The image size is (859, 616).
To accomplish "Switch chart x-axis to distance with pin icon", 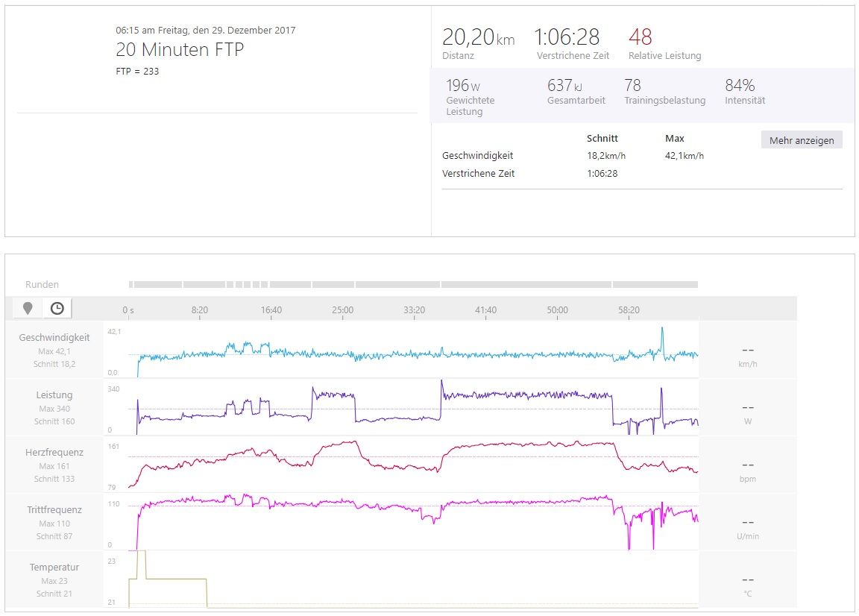I will coord(28,308).
